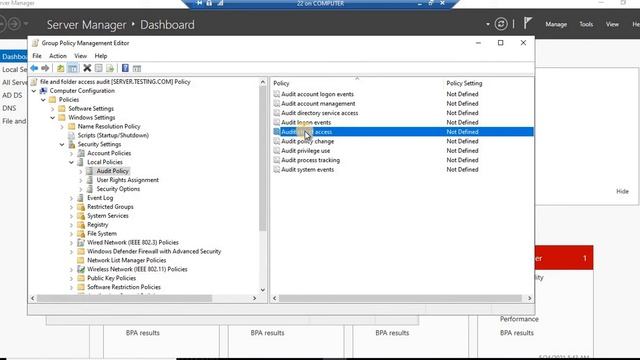Screen dimensions: 640x360
Task: Collapse the Policies tree node
Action: [x=43, y=100]
